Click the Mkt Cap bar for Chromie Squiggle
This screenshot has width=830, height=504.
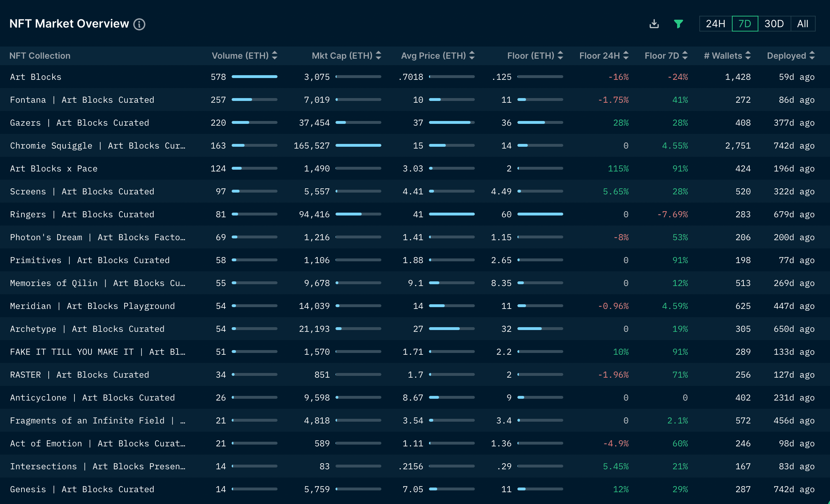point(358,145)
